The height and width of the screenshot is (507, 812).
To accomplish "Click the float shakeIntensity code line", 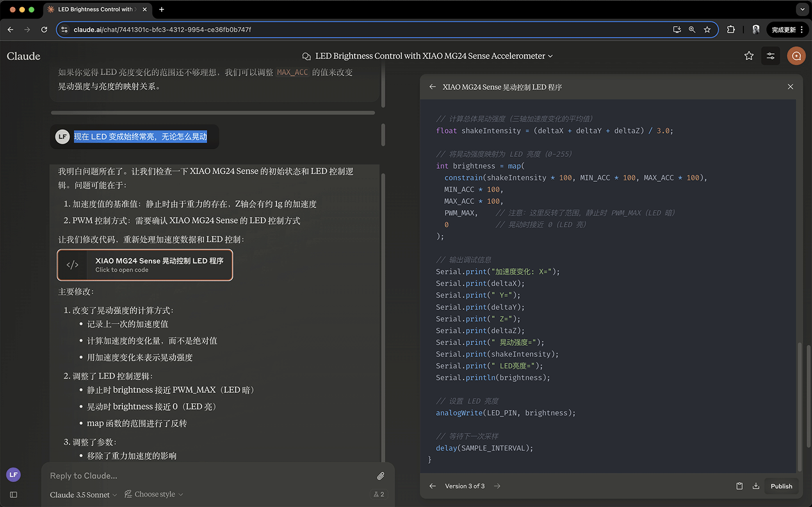I will [x=555, y=130].
